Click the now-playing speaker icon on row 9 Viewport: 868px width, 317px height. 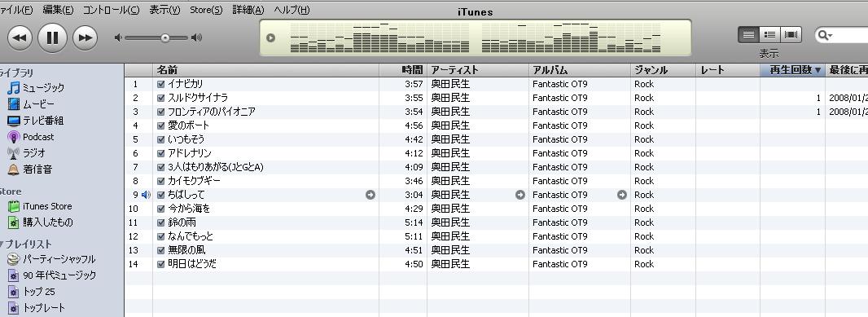tap(146, 195)
